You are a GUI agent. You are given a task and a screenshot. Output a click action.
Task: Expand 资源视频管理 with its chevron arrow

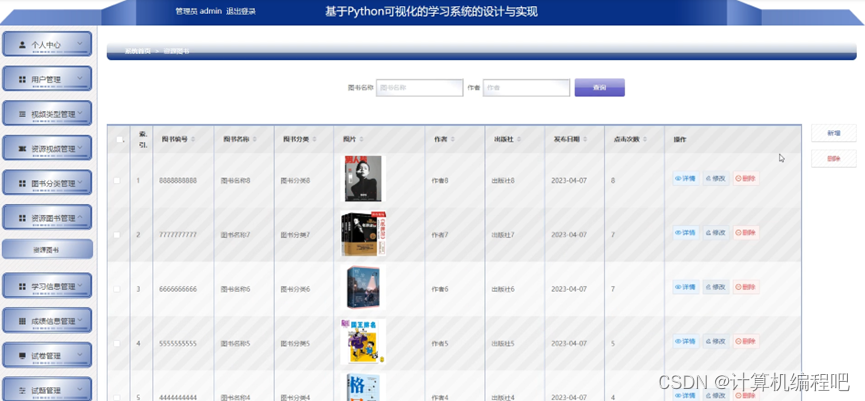(x=80, y=147)
